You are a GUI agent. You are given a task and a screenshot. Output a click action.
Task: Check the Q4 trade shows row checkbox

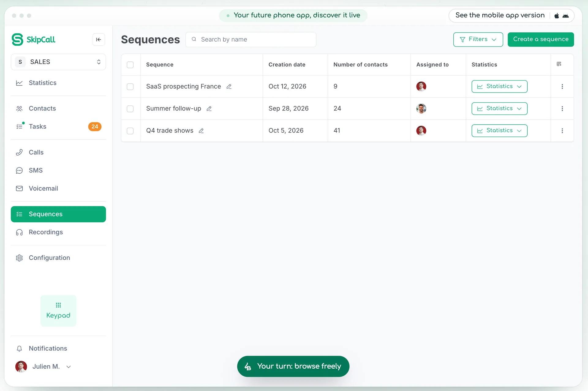(x=130, y=131)
